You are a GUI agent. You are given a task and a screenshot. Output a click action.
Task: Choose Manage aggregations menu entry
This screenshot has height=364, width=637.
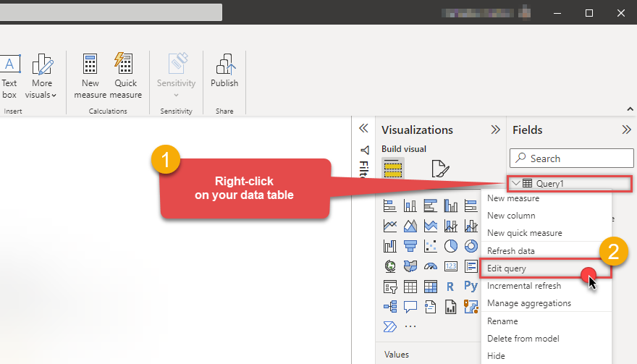point(546,303)
